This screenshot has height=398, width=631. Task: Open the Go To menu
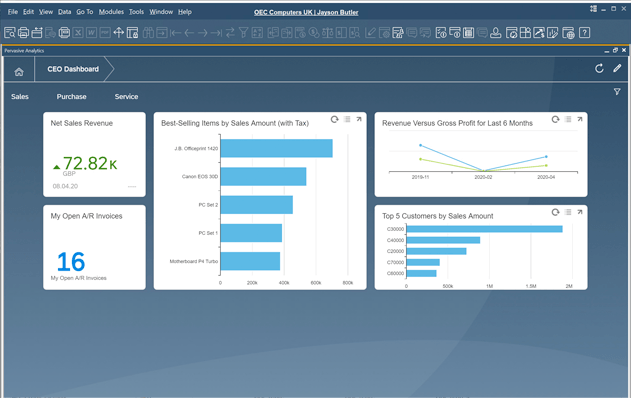pyautogui.click(x=85, y=12)
